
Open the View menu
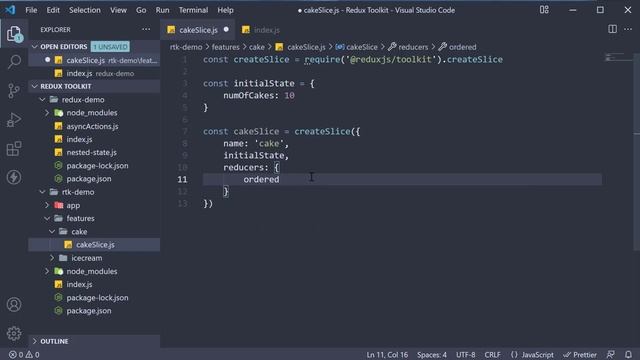coord(118,10)
